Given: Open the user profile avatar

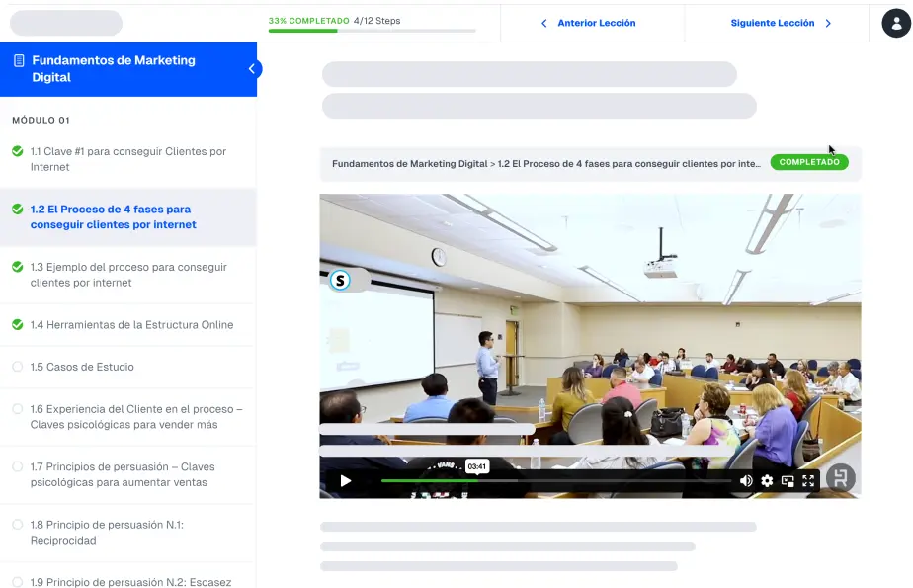Looking at the screenshot, I should click(x=896, y=22).
